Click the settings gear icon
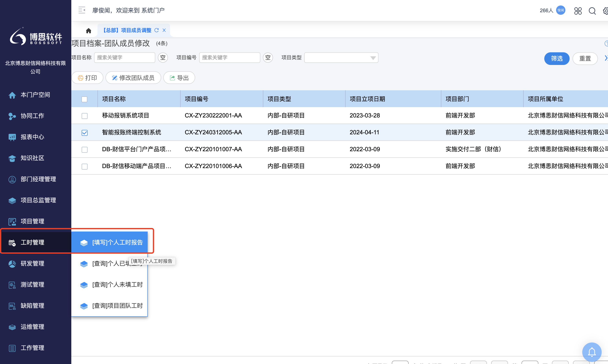608x364 pixels. coord(605,11)
